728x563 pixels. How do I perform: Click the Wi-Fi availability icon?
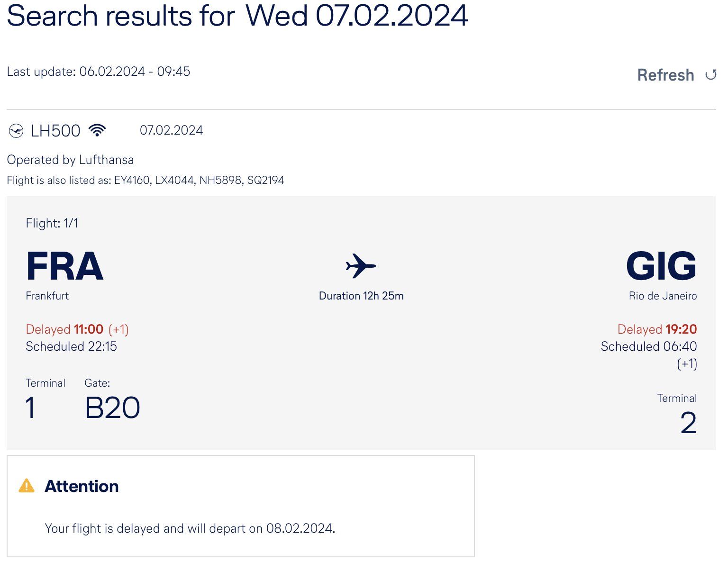pos(97,130)
